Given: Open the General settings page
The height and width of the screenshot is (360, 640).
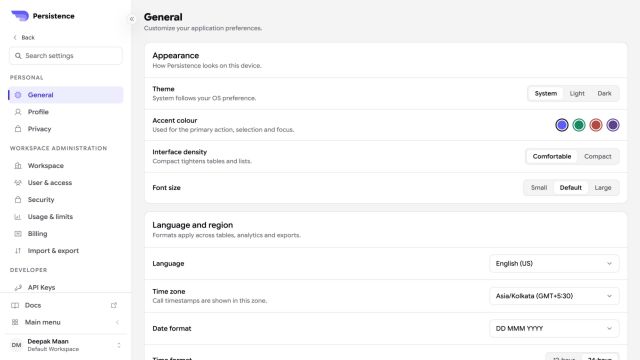Looking at the screenshot, I should point(66,95).
